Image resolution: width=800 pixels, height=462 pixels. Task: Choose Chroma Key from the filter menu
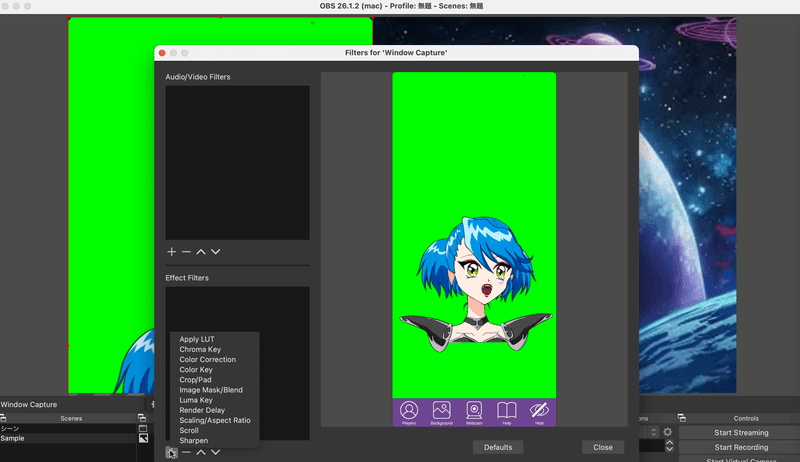pyautogui.click(x=200, y=349)
